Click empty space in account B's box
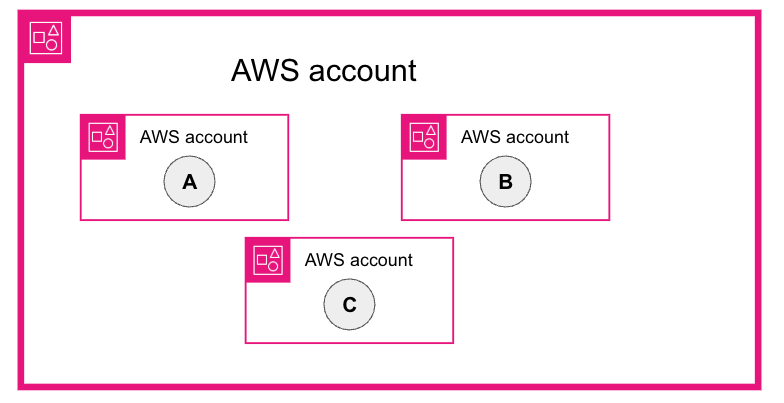Screen dimensions: 784x403 570,190
